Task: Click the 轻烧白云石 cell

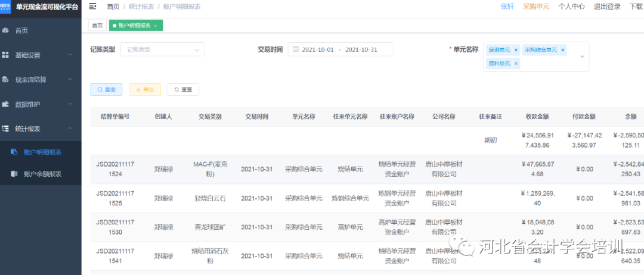Action: tap(210, 198)
